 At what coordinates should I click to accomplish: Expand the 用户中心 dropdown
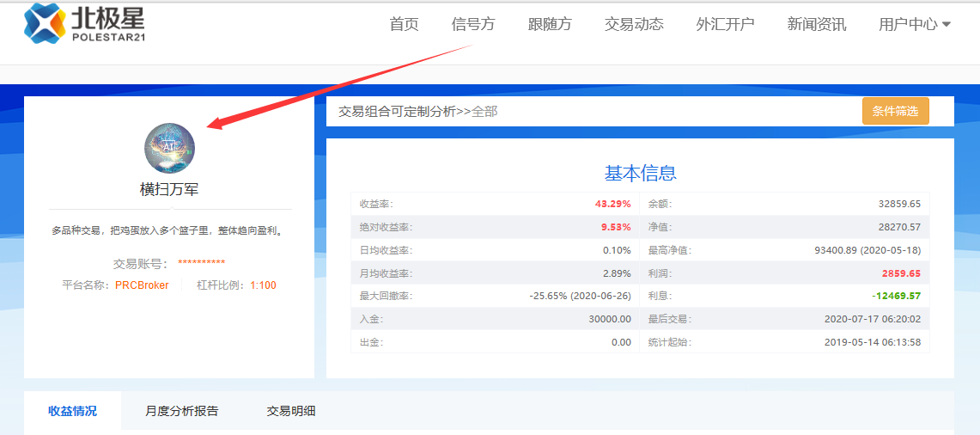pyautogui.click(x=914, y=24)
